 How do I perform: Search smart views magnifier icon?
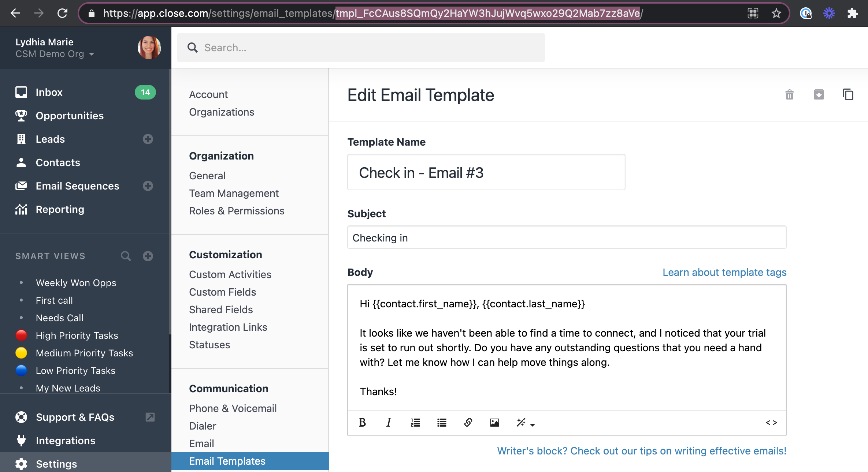point(126,256)
